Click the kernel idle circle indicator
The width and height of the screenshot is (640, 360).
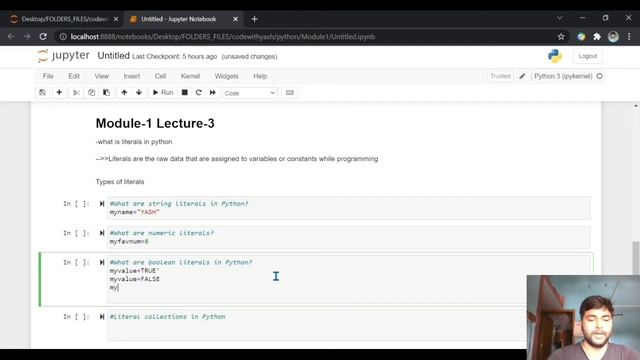pos(599,76)
